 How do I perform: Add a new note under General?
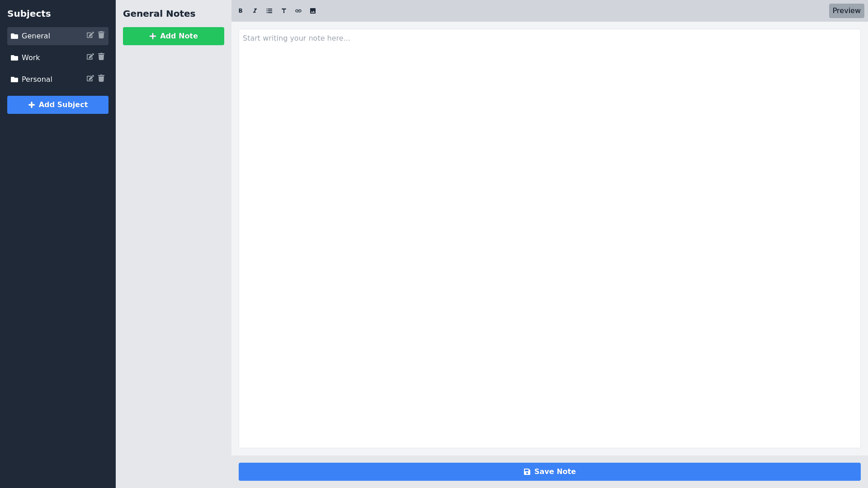coord(173,36)
